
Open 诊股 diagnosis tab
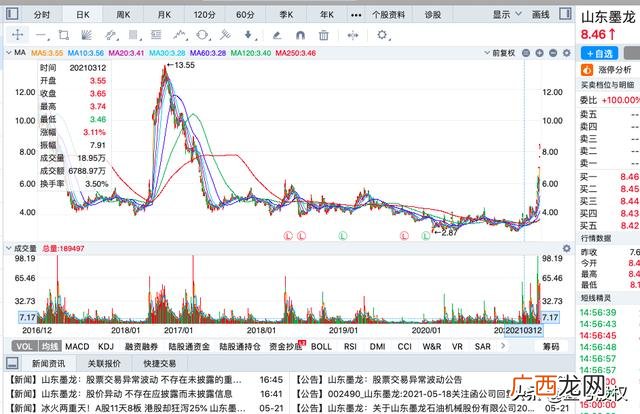[x=433, y=15]
